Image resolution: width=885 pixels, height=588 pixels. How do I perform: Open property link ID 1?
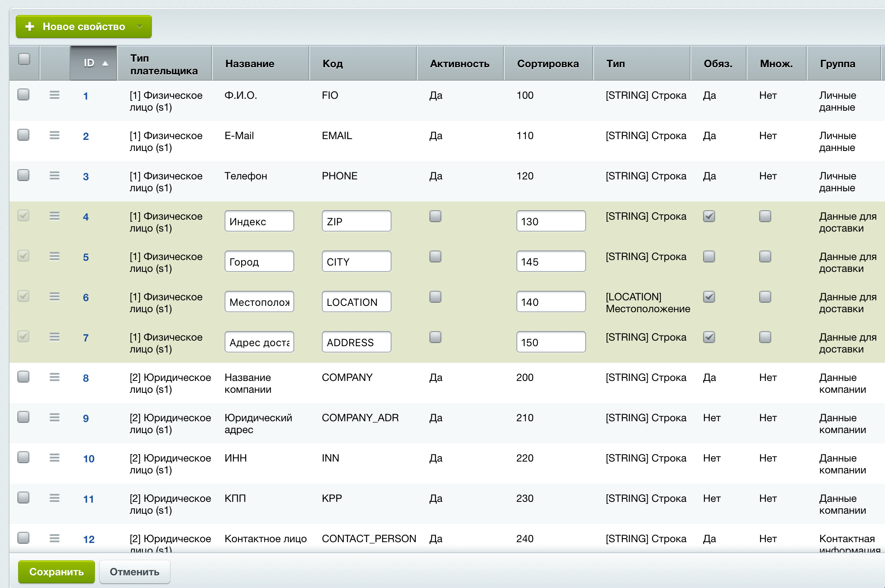click(85, 96)
